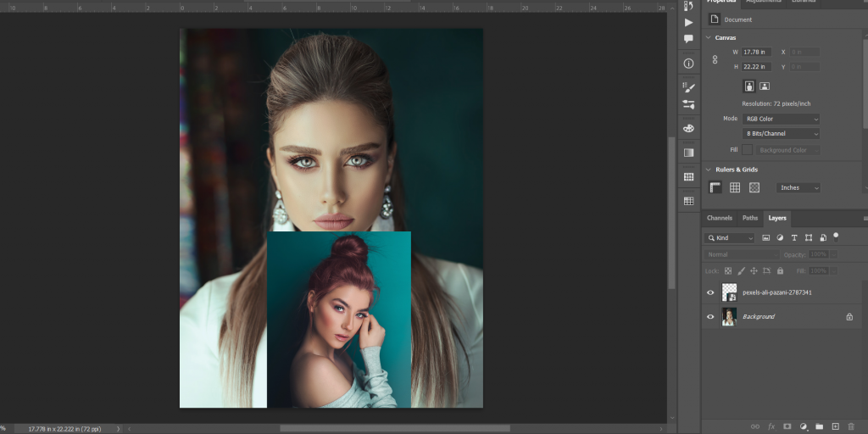The width and height of the screenshot is (868, 434).
Task: Select the Layers tab
Action: tap(777, 218)
